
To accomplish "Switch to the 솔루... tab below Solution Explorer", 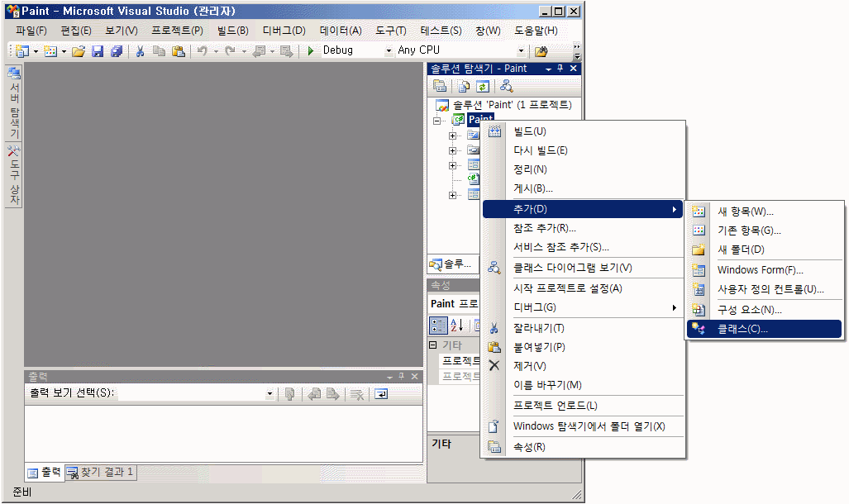I will (451, 264).
